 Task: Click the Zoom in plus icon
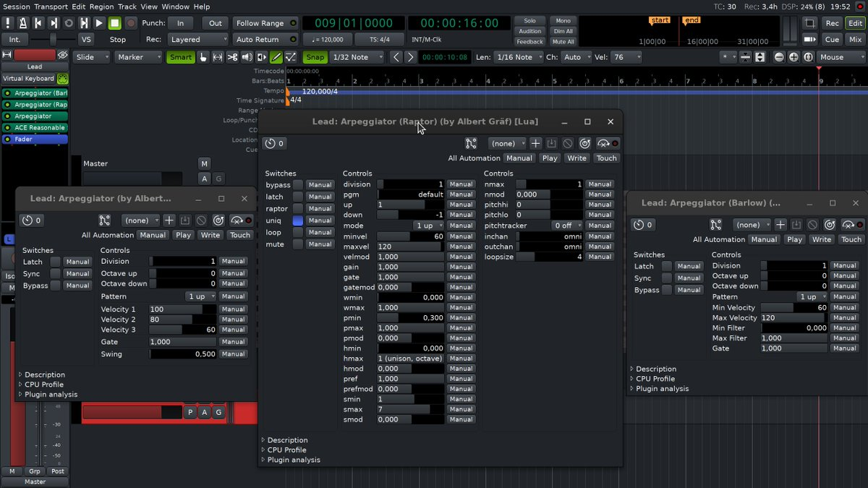click(x=793, y=57)
